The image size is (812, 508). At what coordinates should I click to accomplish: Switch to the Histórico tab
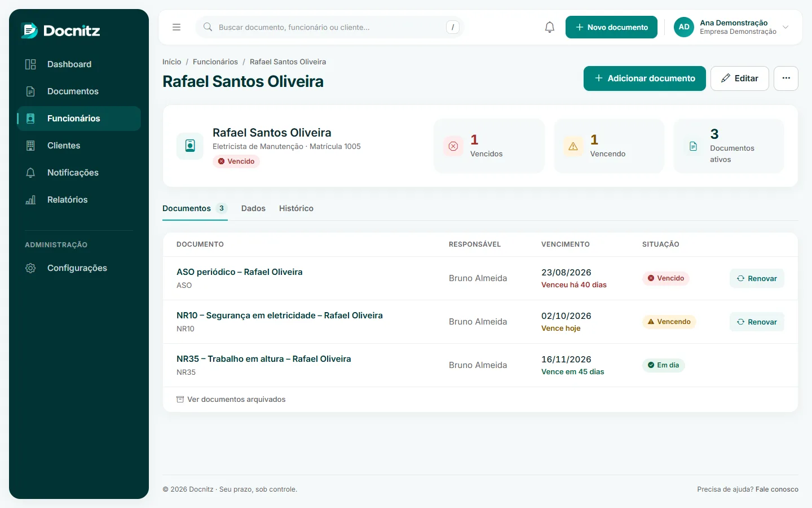pyautogui.click(x=296, y=208)
